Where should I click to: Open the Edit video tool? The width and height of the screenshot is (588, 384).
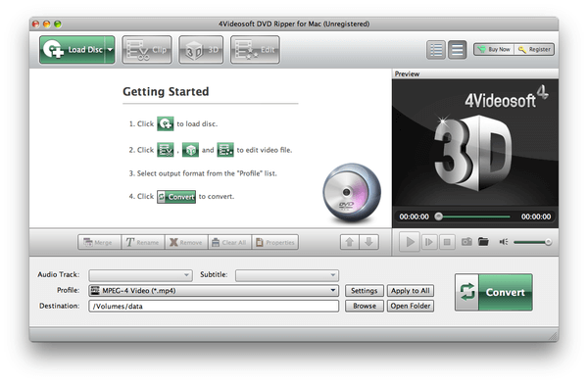[255, 50]
